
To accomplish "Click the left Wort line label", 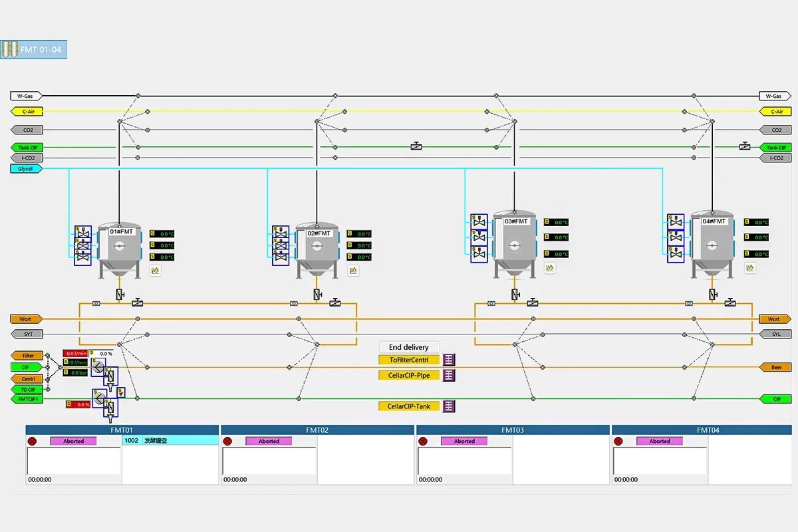I will 27,319.
